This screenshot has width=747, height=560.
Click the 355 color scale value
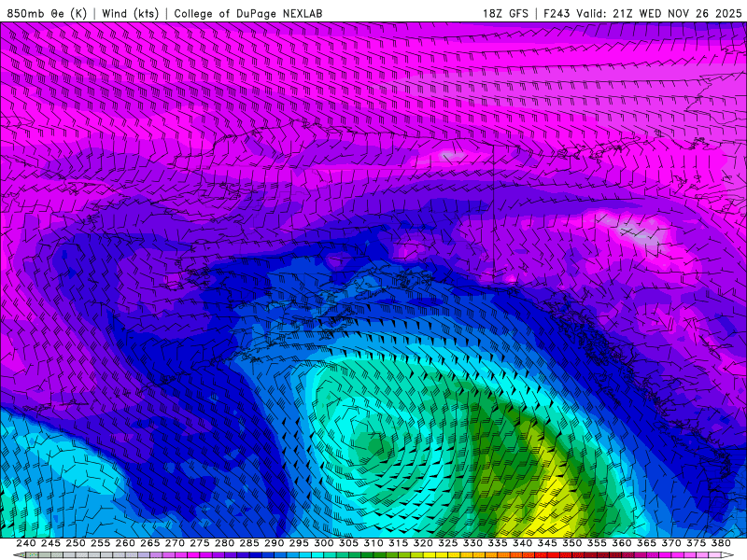[597, 543]
